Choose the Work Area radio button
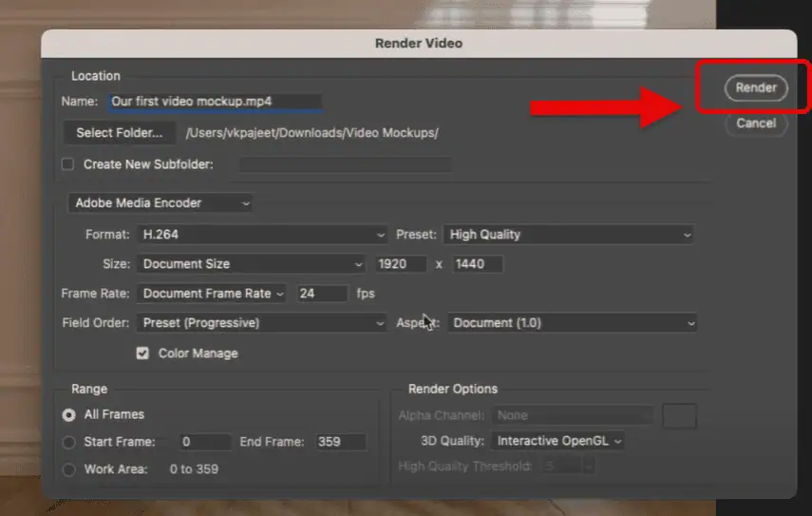 (x=68, y=469)
